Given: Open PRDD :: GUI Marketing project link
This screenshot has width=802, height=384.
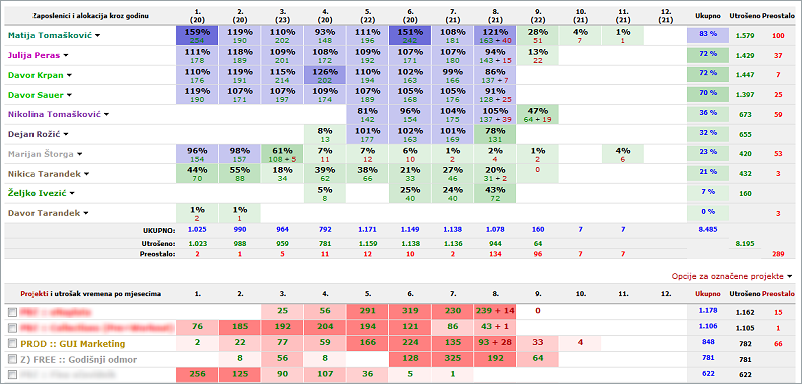Looking at the screenshot, I should [72, 344].
